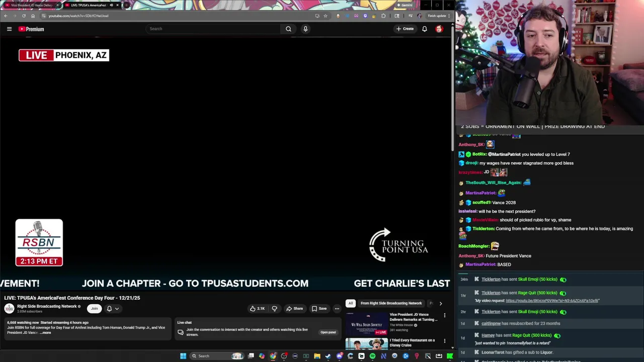Image resolution: width=644 pixels, height=362 pixels.
Task: Click chat username issiwissi
Action: (468, 211)
